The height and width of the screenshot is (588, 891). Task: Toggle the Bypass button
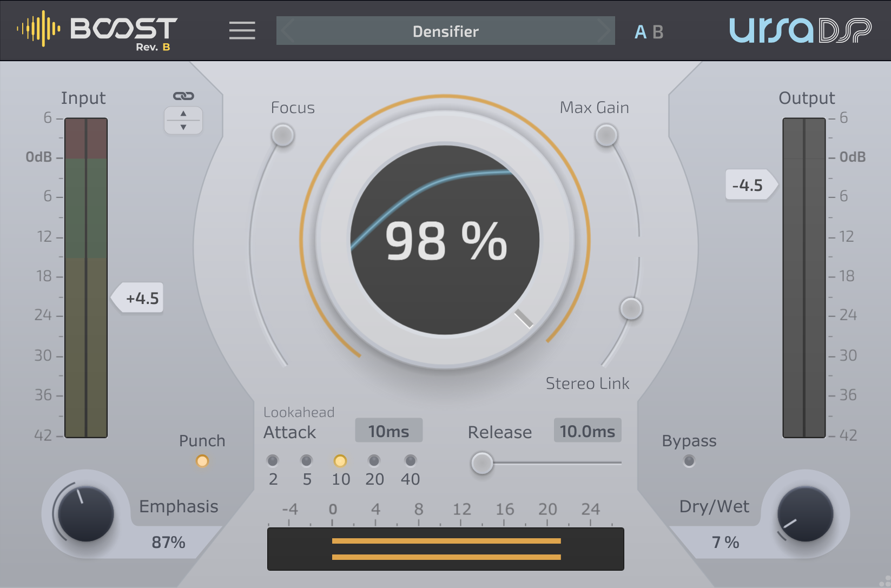tap(689, 461)
